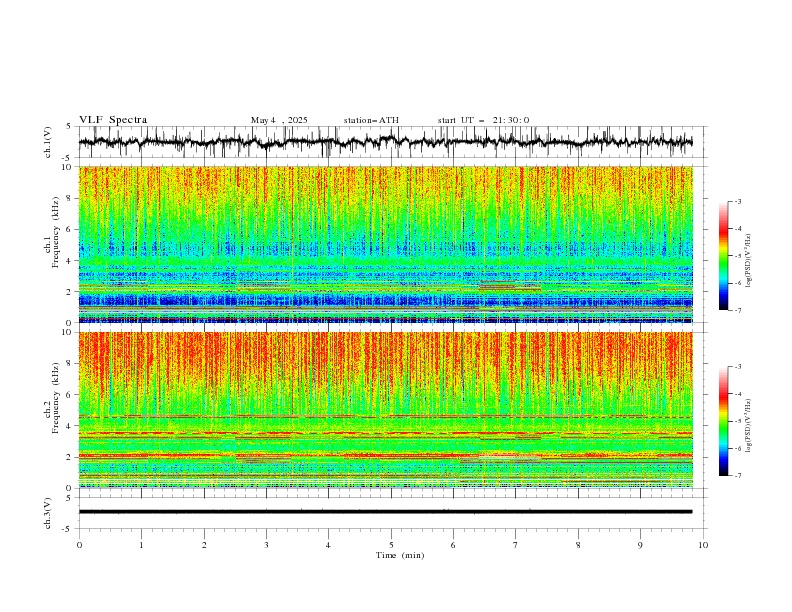Click the "station=ATH" header label
Viewport: 792px width, 612px height.
371,120
